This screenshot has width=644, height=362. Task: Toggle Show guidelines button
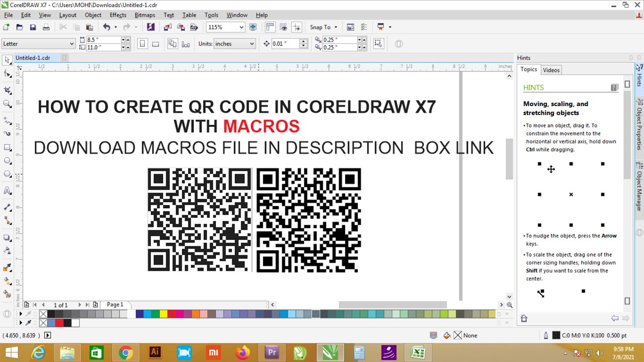[296, 27]
